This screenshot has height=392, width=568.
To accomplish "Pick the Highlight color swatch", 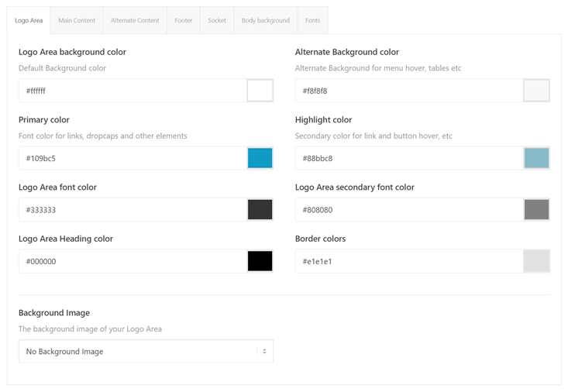I will coord(536,158).
